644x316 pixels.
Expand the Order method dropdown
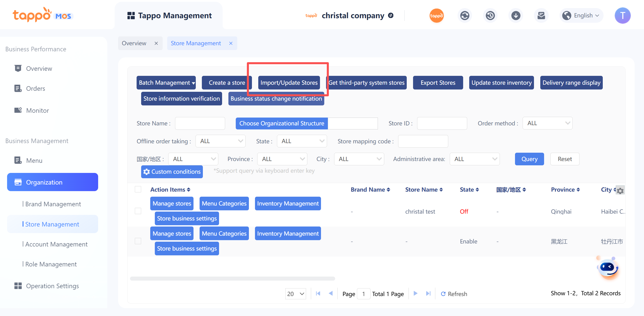tap(547, 123)
